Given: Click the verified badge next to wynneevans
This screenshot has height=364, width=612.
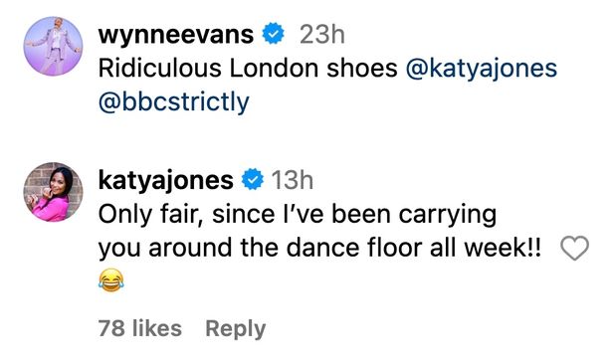Looking at the screenshot, I should (273, 34).
